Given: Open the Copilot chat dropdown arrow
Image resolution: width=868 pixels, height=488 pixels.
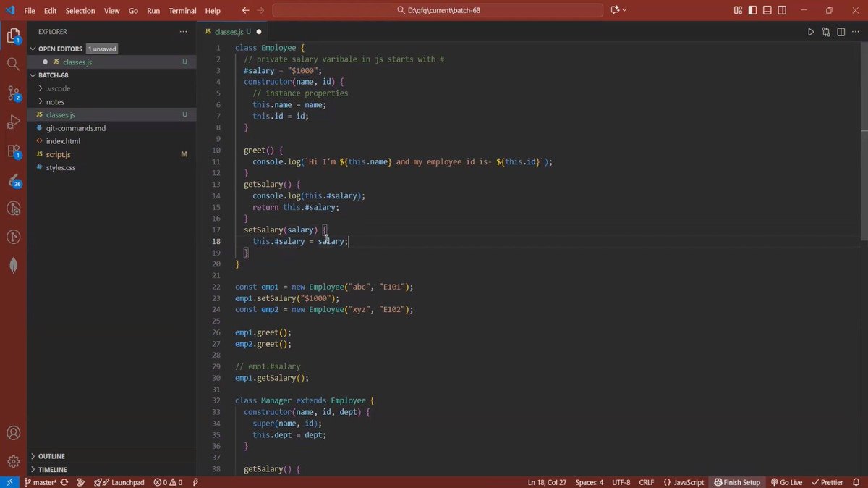Looking at the screenshot, I should click(x=625, y=10).
